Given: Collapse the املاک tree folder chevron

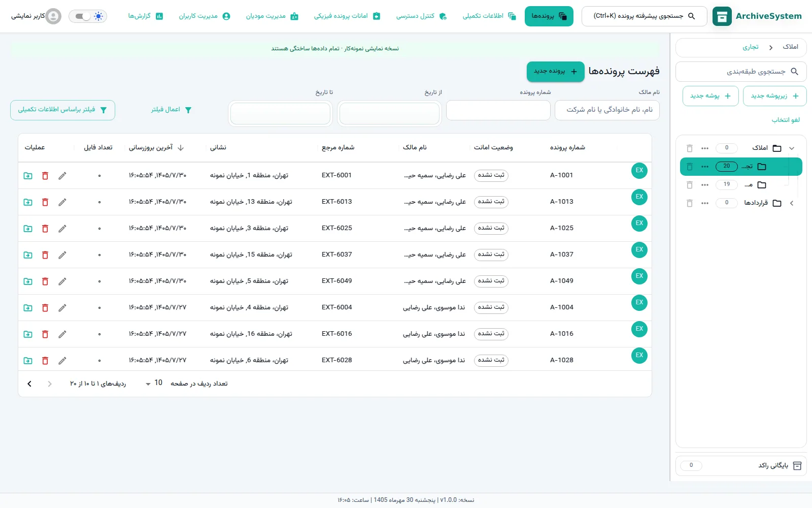Looking at the screenshot, I should click(x=792, y=148).
